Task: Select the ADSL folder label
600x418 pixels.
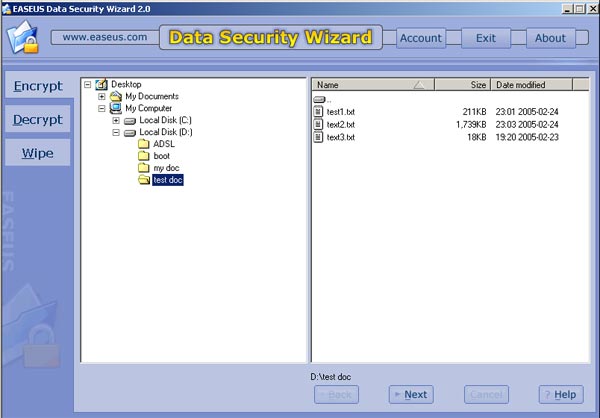Action: coord(164,144)
